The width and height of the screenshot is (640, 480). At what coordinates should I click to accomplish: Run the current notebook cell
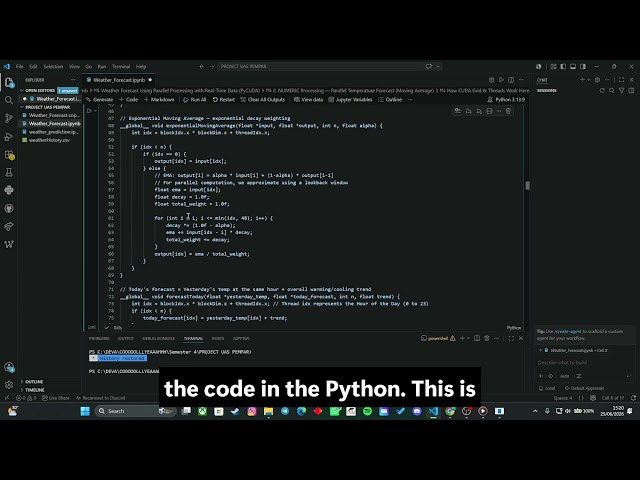coord(89,111)
